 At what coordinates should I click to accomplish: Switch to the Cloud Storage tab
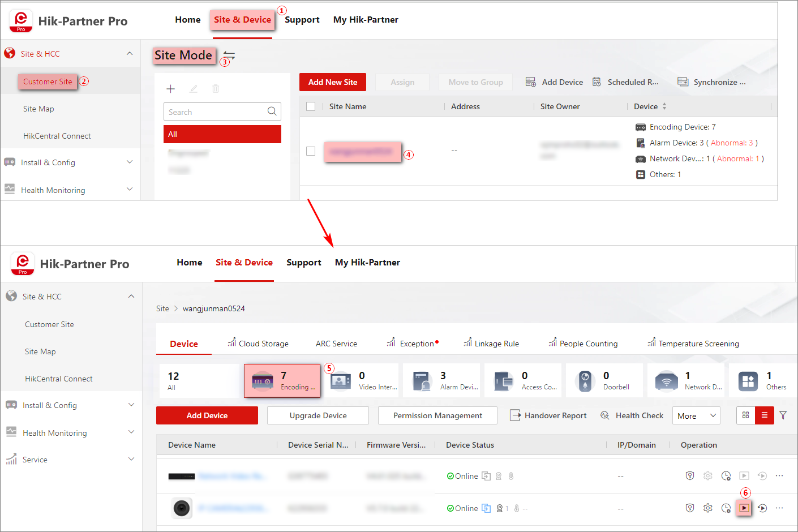point(258,344)
